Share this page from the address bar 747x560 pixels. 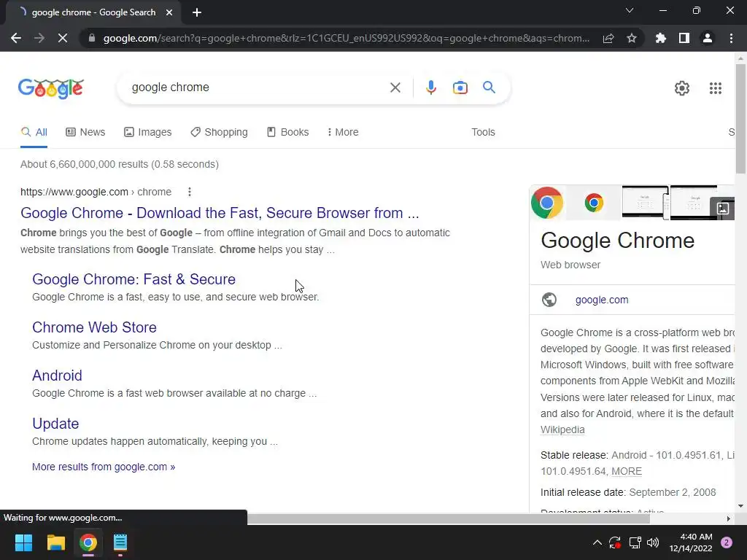(x=608, y=38)
